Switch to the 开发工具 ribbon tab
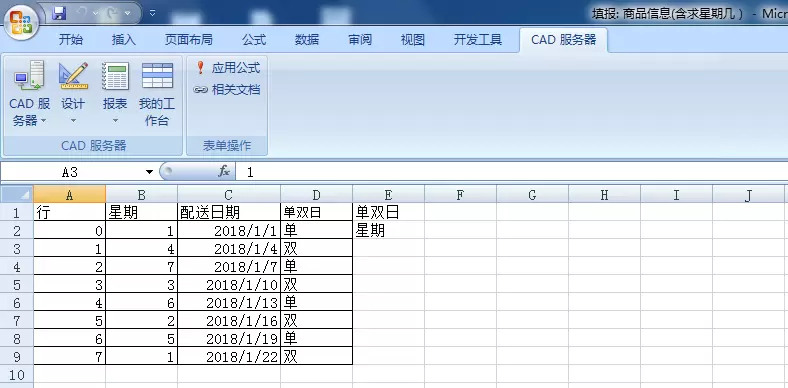The image size is (788, 388). click(x=477, y=40)
